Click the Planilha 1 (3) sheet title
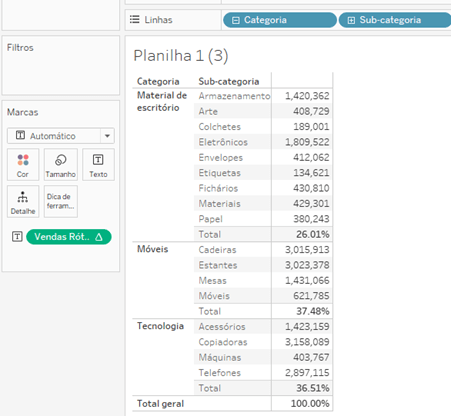Image resolution: width=451 pixels, height=416 pixels. (181, 56)
